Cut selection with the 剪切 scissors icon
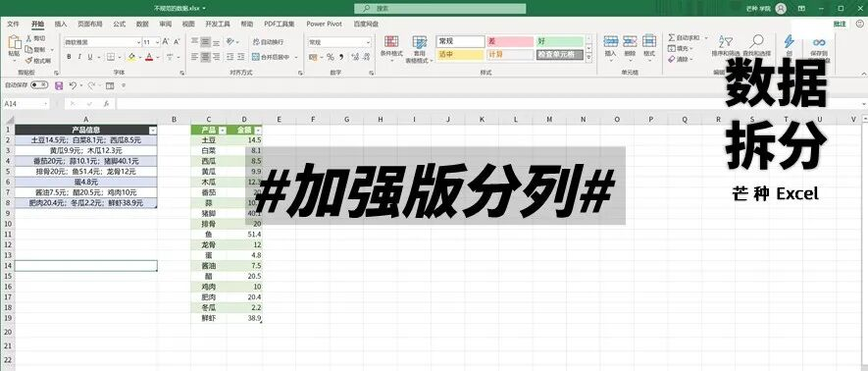The width and height of the screenshot is (868, 371). pyautogui.click(x=36, y=38)
